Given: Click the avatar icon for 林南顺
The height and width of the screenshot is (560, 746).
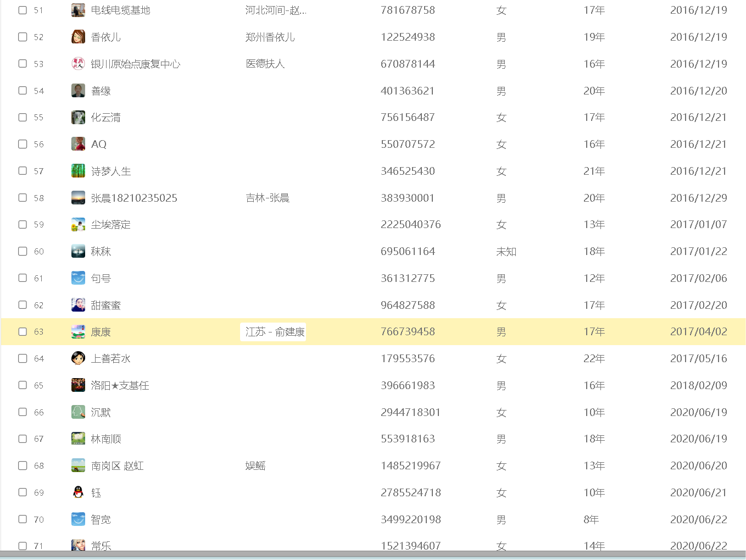Looking at the screenshot, I should tap(78, 439).
